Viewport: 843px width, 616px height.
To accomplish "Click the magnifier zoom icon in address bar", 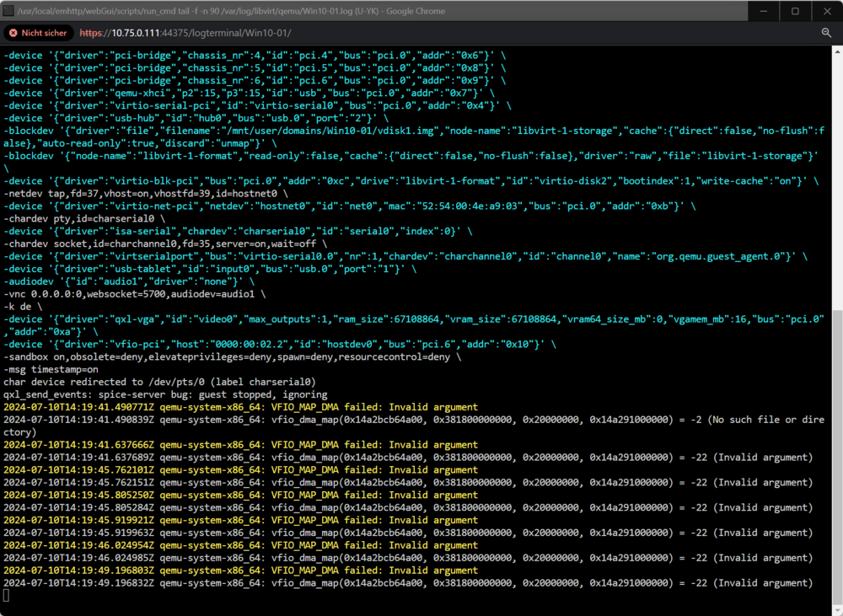I will (x=826, y=33).
